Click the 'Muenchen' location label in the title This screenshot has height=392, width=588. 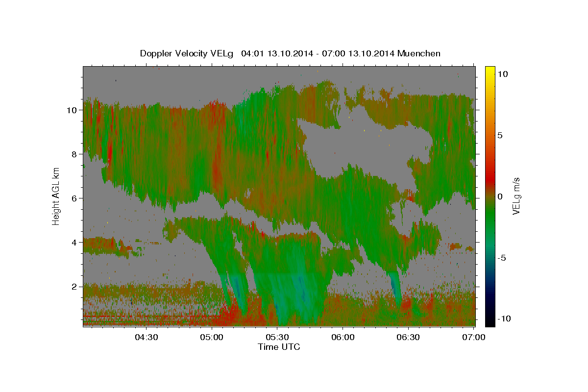click(419, 53)
